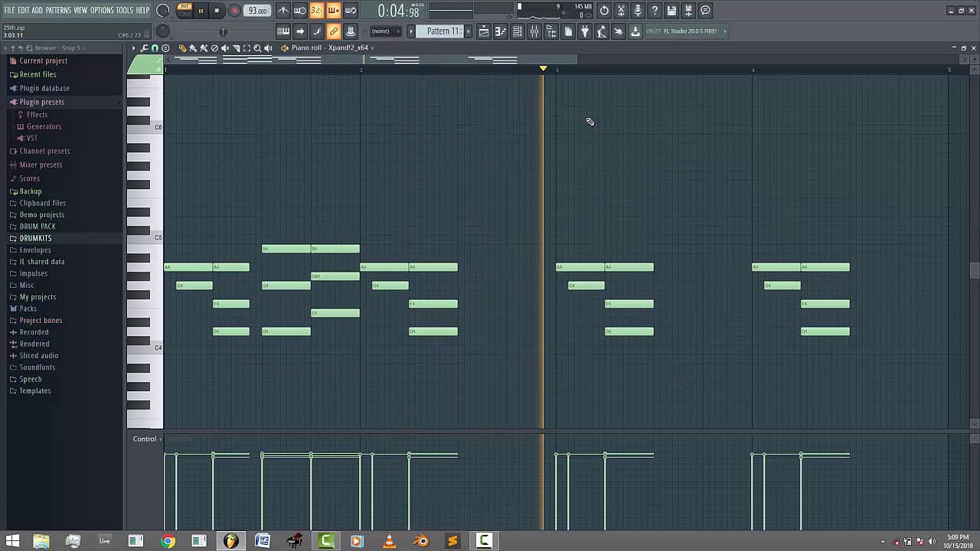Open FL Studio from the Windows taskbar
This screenshot has height=551, width=980.
click(x=230, y=541)
